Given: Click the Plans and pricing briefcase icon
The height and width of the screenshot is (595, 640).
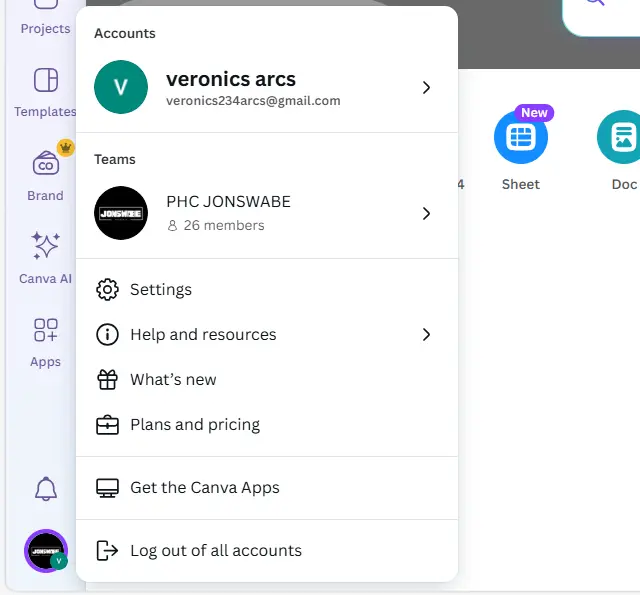Looking at the screenshot, I should coord(107,424).
